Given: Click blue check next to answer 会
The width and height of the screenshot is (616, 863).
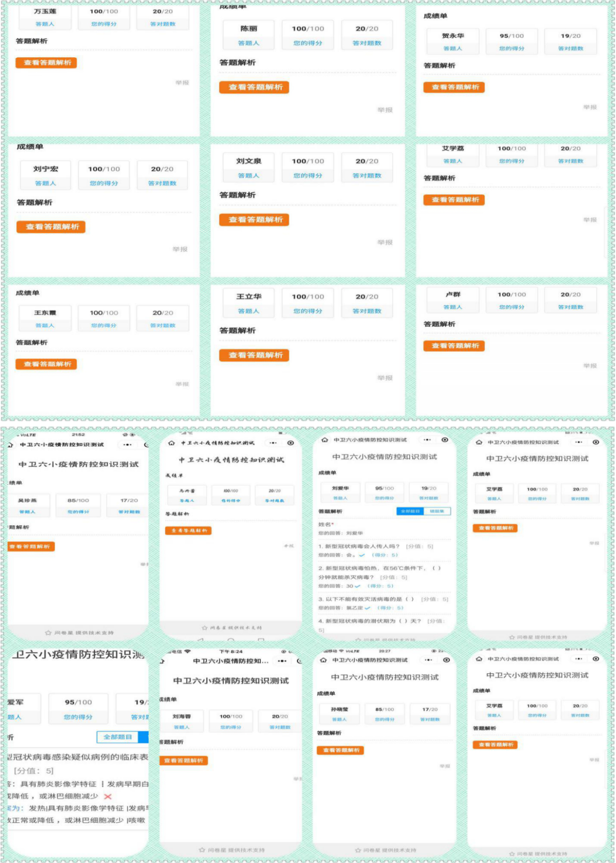Looking at the screenshot, I should (362, 555).
